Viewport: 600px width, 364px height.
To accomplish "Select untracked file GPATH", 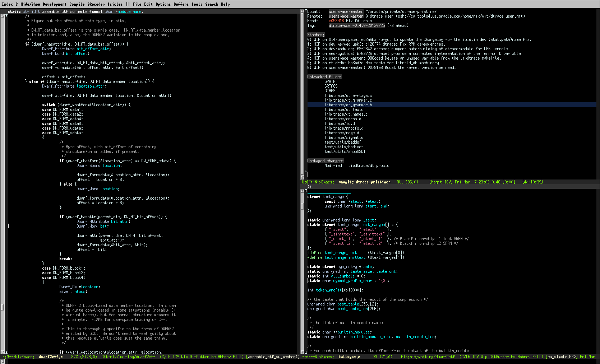I will pyautogui.click(x=330, y=81).
